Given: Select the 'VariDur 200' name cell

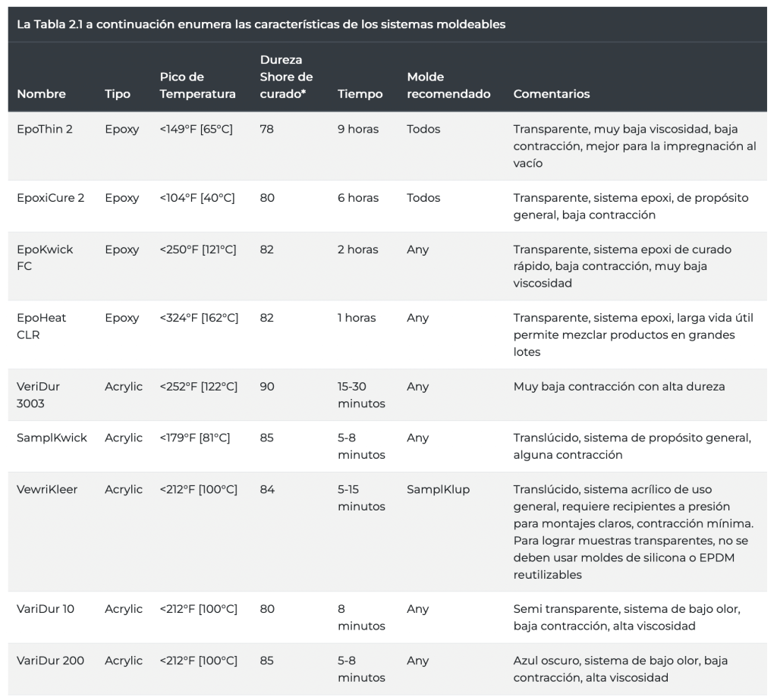Looking at the screenshot, I should tap(51, 661).
